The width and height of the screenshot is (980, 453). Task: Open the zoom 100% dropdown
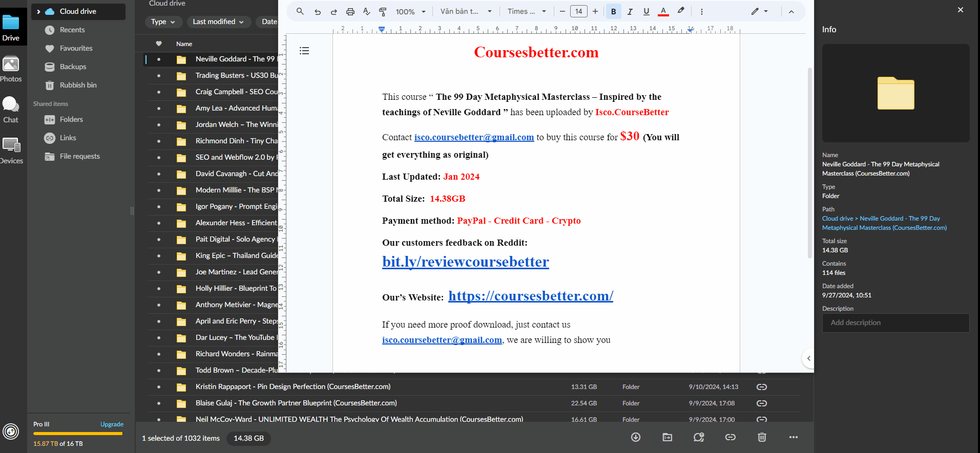[411, 11]
